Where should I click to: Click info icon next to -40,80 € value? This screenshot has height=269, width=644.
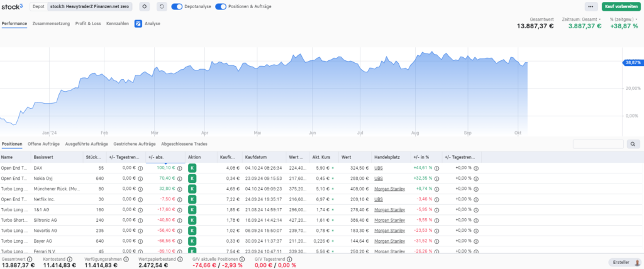(x=180, y=220)
